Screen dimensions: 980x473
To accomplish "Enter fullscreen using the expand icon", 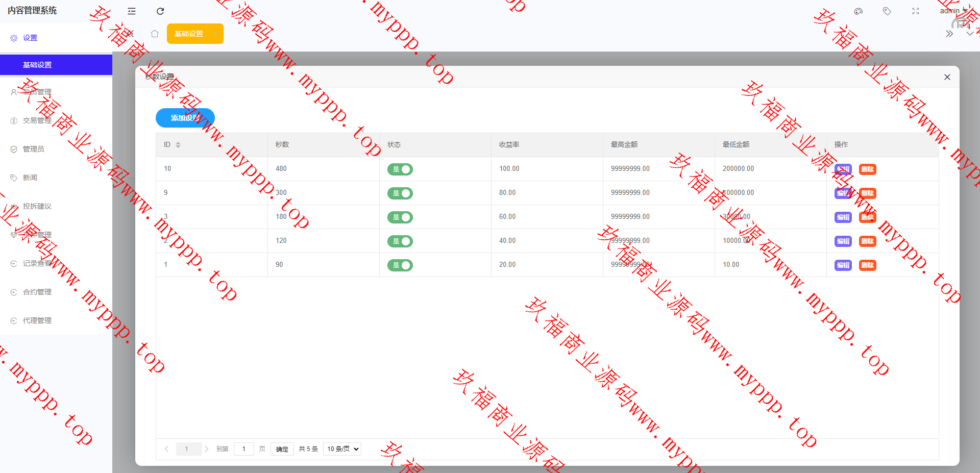I will coord(916,11).
